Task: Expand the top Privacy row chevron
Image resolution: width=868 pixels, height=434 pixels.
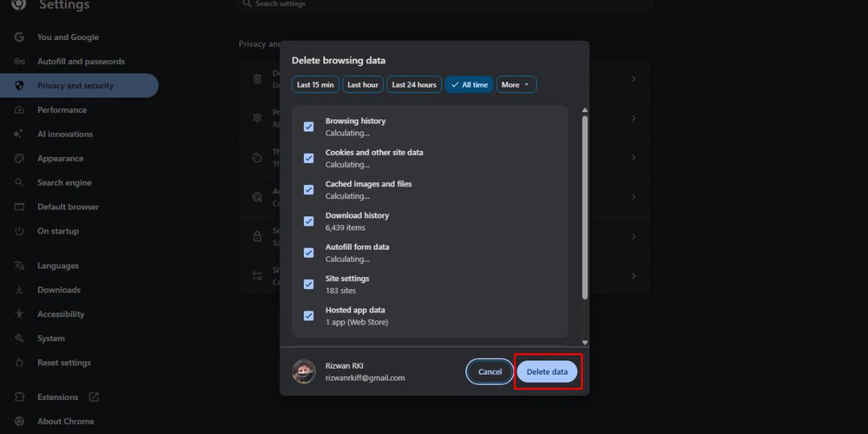Action: 634,79
